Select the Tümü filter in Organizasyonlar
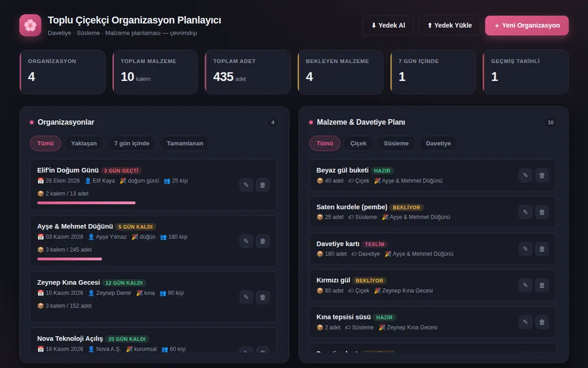 46,143
